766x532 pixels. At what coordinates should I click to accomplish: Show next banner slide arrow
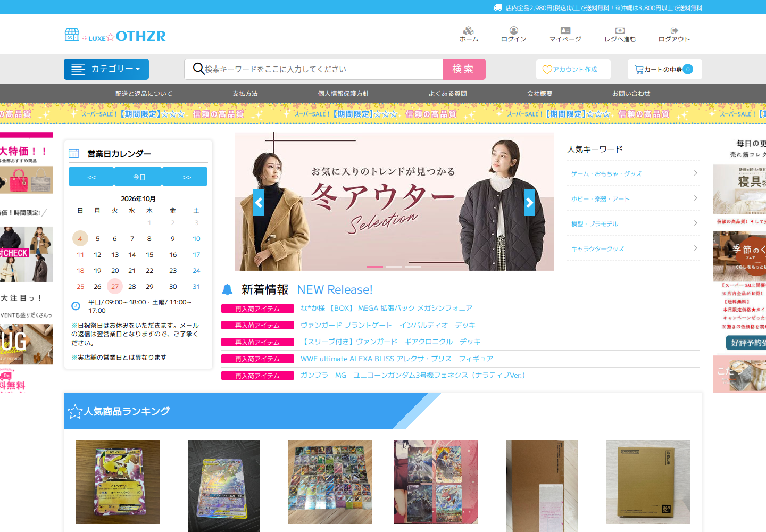coord(530,203)
